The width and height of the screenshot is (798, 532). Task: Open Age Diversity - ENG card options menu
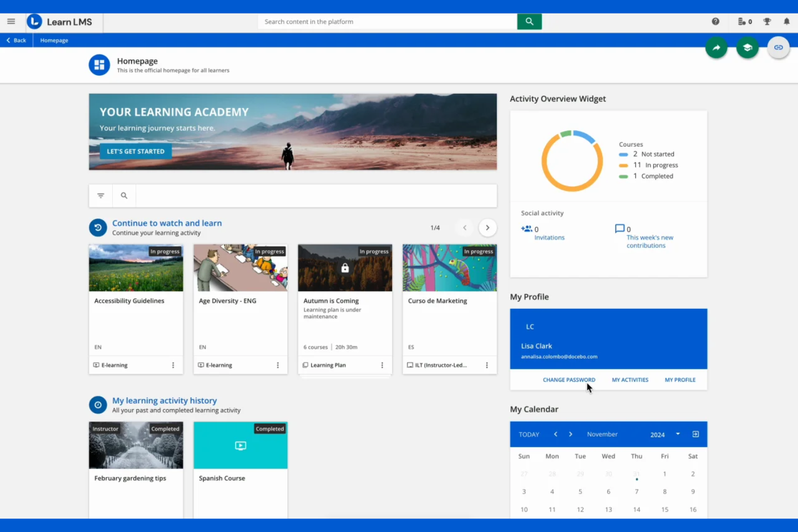[278, 365]
